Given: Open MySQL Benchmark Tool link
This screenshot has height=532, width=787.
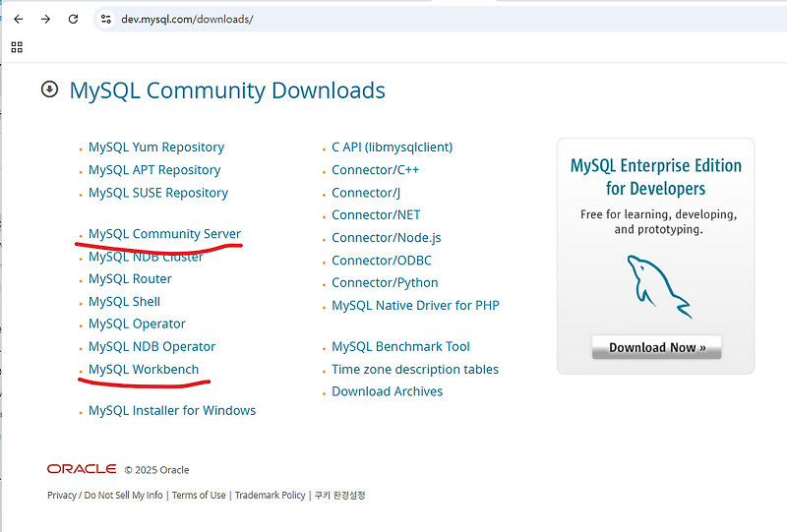Looking at the screenshot, I should click(400, 346).
